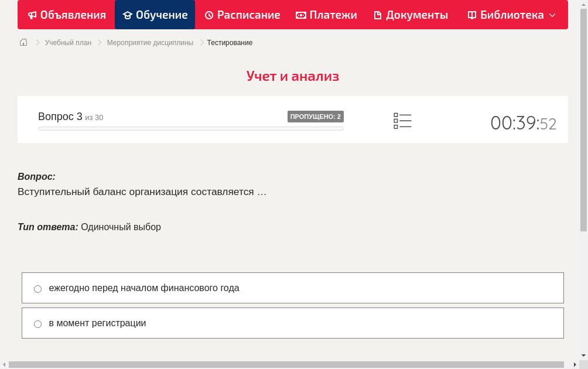Click the megaphone icon beside Объявления
Viewport: 588px width, 369px height.
pyautogui.click(x=32, y=15)
